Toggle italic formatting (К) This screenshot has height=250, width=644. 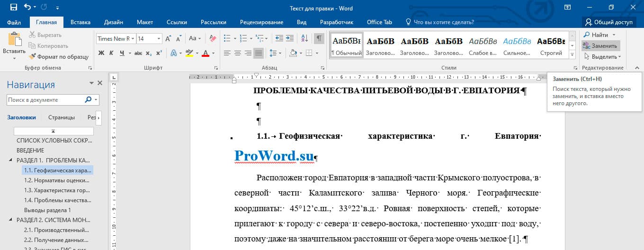pos(110,53)
